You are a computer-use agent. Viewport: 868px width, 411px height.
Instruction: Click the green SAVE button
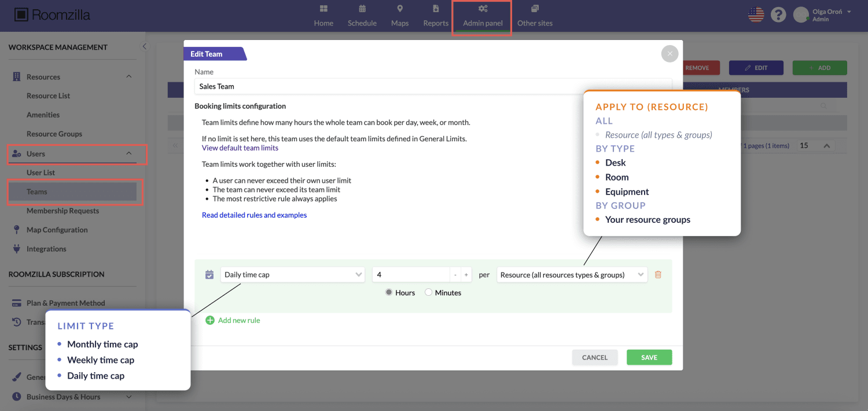click(x=649, y=357)
